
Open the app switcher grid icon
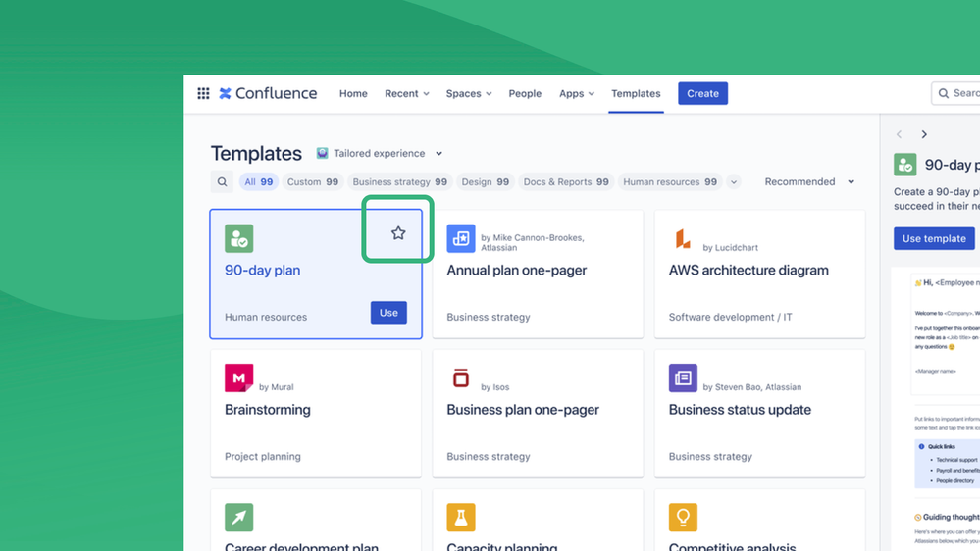pos(203,94)
